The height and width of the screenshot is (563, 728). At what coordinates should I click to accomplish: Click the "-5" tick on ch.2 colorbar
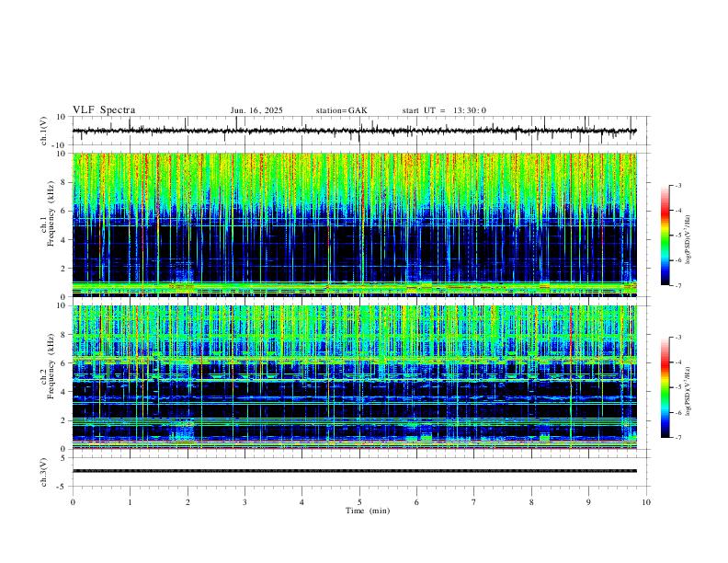click(677, 387)
